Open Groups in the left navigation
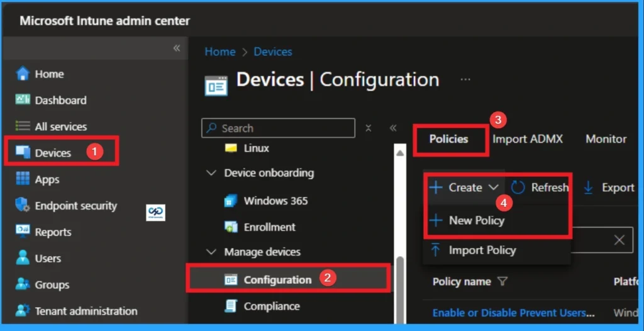Viewport: 644px width, 331px height. [x=52, y=284]
